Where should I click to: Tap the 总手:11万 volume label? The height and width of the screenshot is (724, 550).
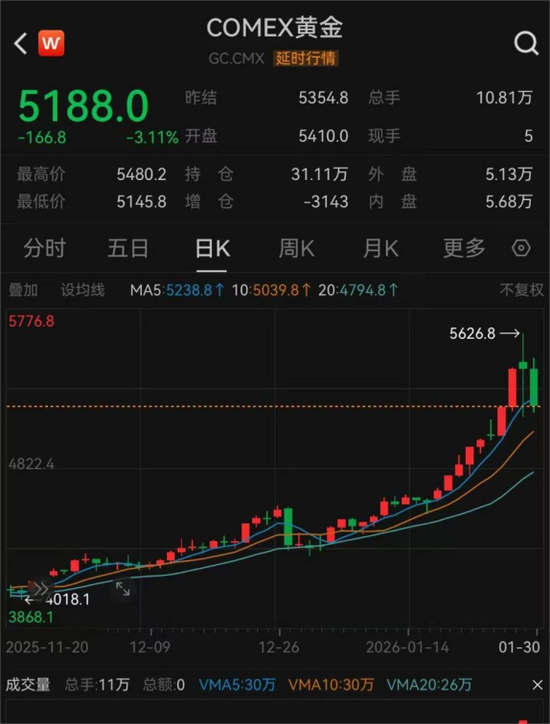coord(97,685)
